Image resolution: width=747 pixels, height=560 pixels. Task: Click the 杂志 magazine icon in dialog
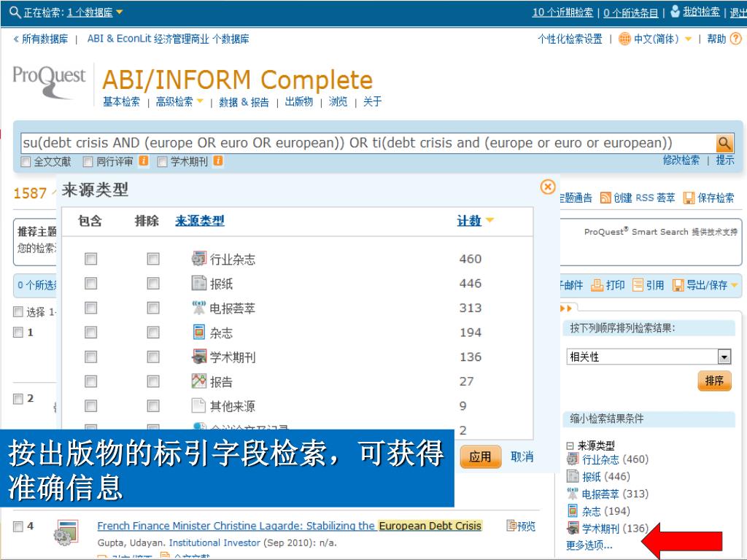[x=198, y=332]
